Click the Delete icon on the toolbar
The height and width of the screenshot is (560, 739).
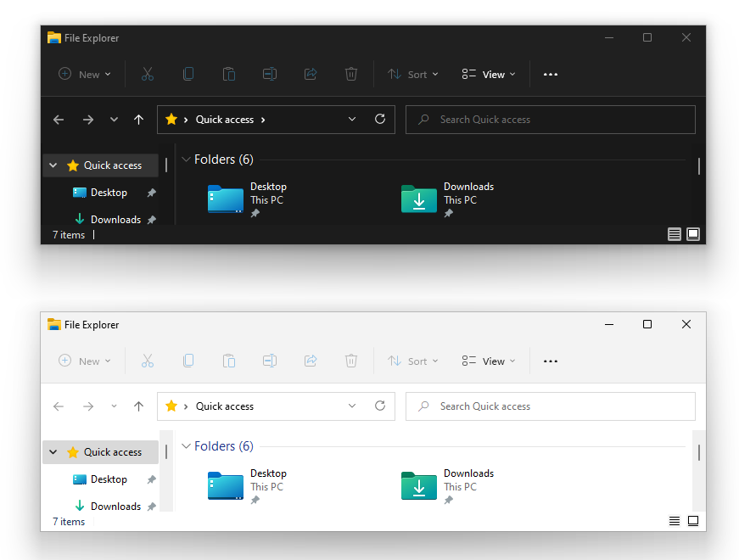click(x=351, y=74)
